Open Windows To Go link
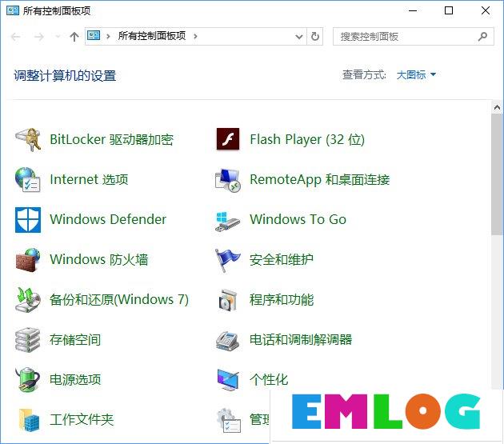This screenshot has height=444, width=504. point(298,219)
